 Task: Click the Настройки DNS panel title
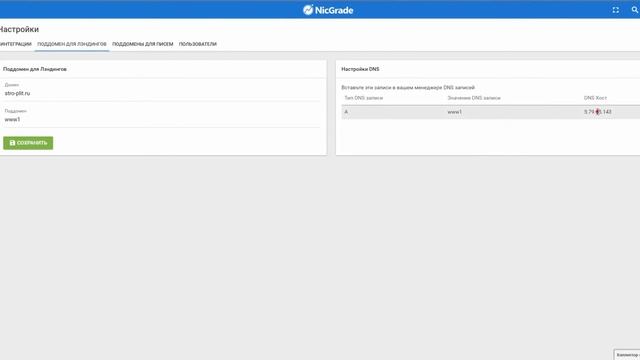[360, 69]
